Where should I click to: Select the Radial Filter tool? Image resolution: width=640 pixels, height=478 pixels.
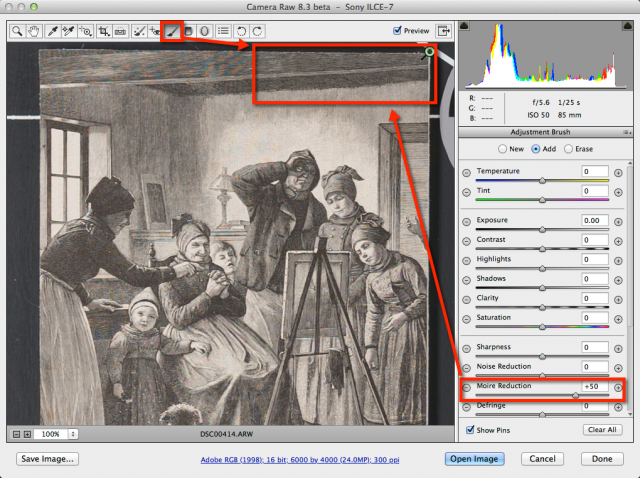point(204,31)
